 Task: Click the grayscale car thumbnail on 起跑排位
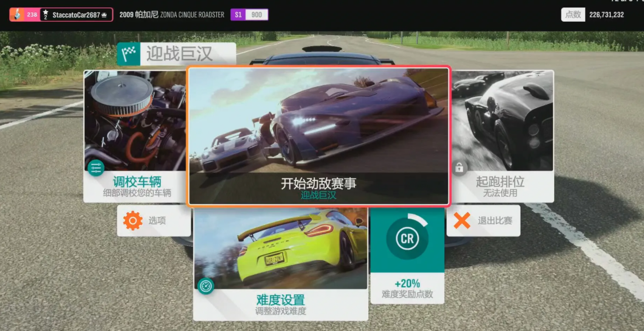tap(502, 120)
